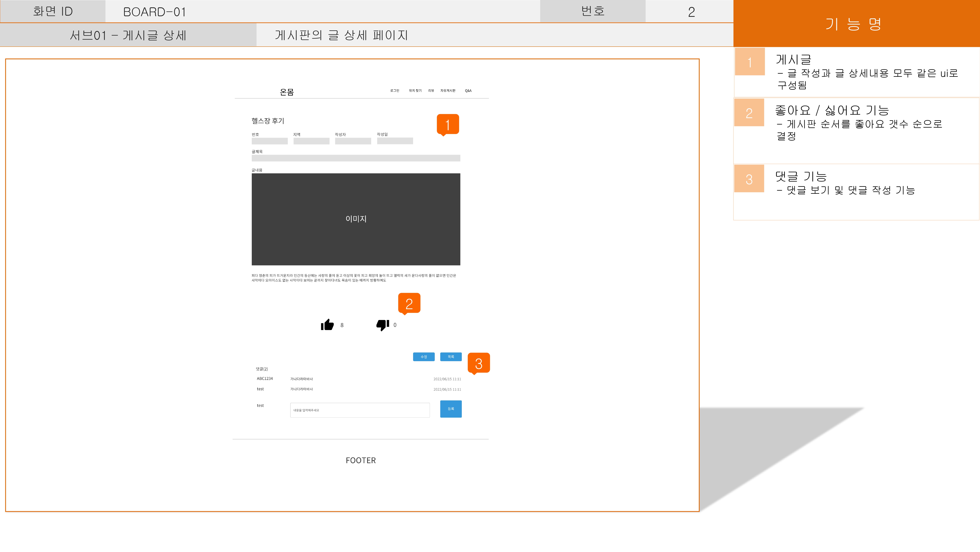The image size is (980, 552).
Task: Click the 헬스장 후기 heading
Action: click(x=268, y=121)
